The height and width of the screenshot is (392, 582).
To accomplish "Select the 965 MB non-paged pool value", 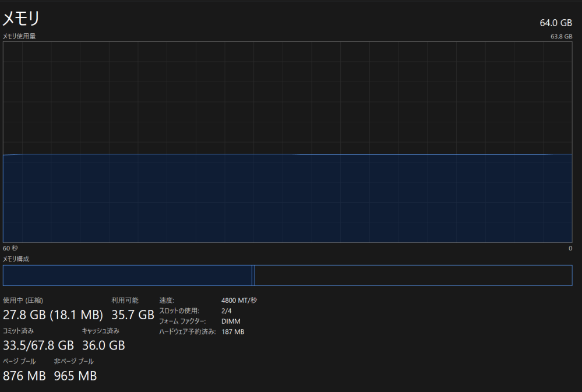I will pyautogui.click(x=75, y=376).
